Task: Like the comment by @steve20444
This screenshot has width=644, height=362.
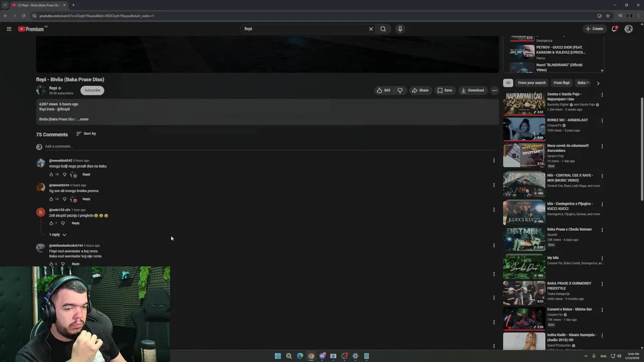Action: click(x=51, y=199)
